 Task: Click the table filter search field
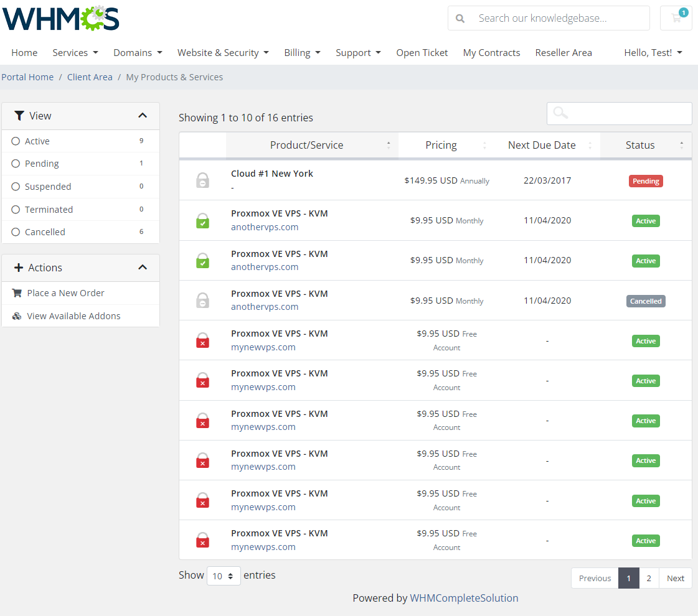pyautogui.click(x=619, y=113)
